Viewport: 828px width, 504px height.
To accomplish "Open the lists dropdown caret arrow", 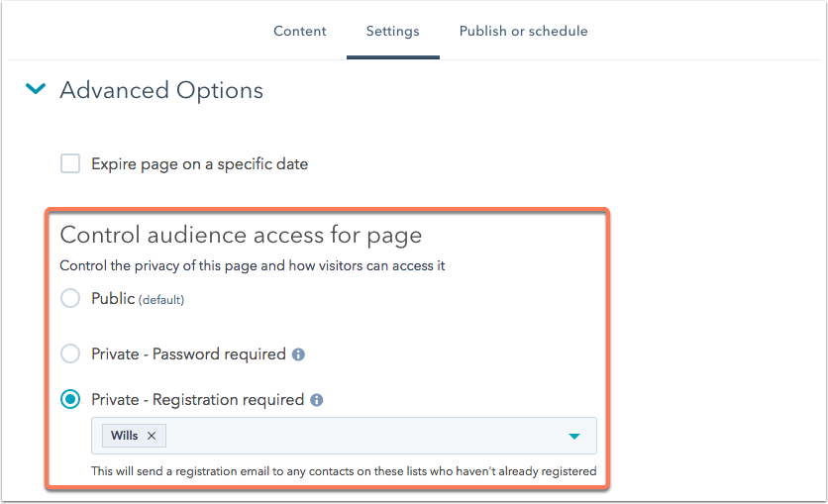I will 574,437.
